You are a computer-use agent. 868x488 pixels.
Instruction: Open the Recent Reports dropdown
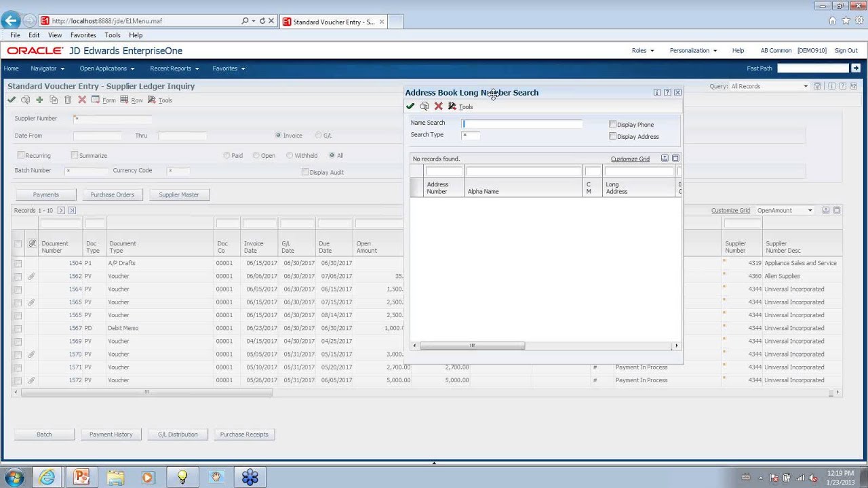pos(174,68)
